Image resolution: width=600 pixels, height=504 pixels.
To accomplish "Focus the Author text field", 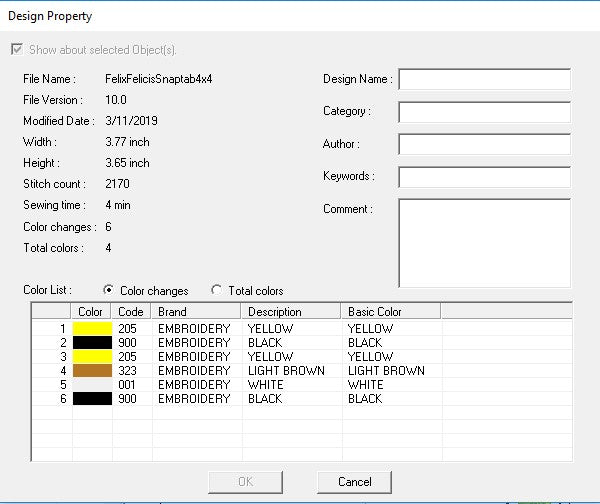I will coord(484,144).
